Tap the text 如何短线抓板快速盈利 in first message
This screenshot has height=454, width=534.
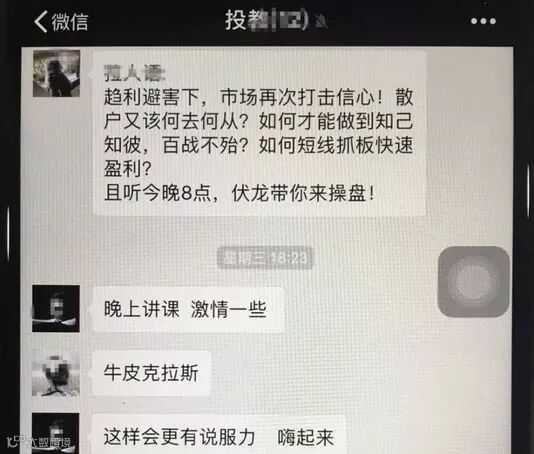[259, 157]
